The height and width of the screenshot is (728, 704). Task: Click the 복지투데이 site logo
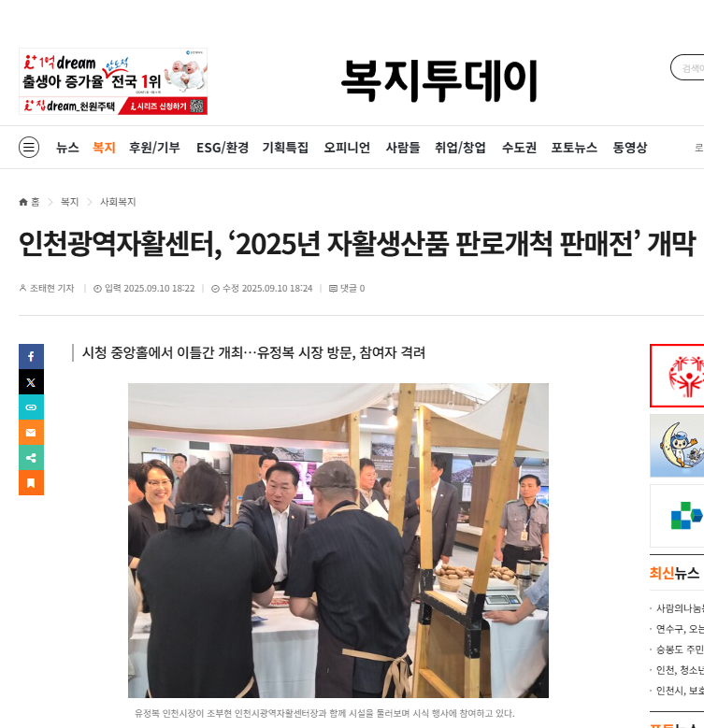[439, 80]
